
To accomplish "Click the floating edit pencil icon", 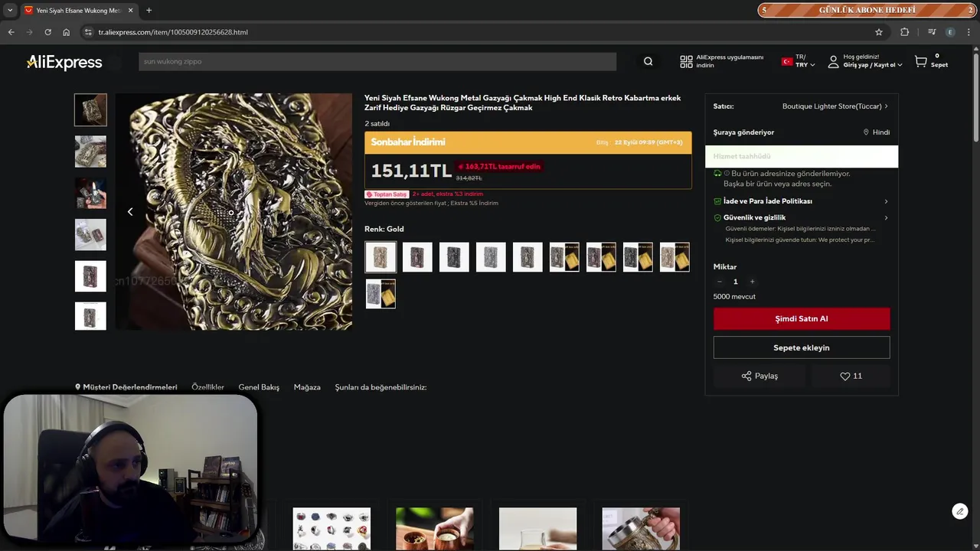I will [960, 511].
